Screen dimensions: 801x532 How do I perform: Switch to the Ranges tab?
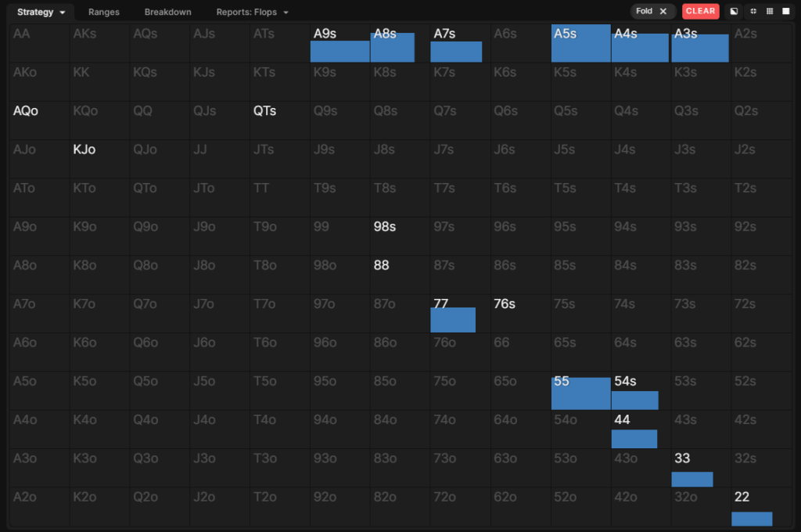click(x=104, y=12)
